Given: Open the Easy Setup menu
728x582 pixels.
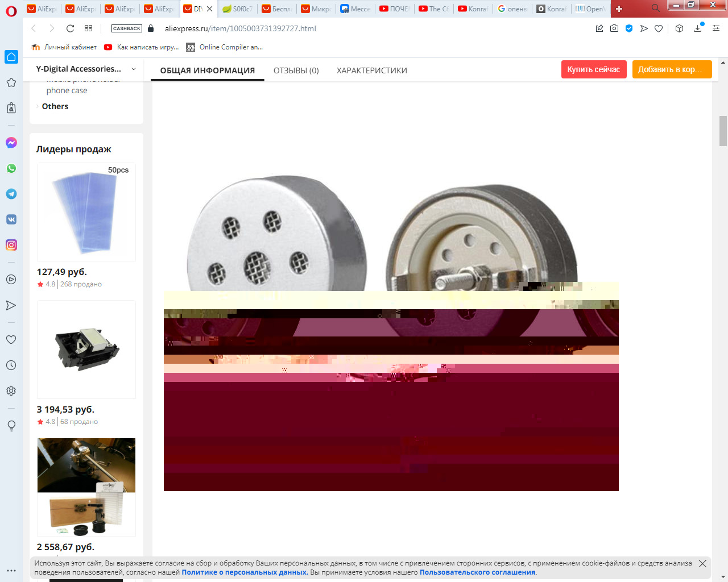Looking at the screenshot, I should [716, 28].
